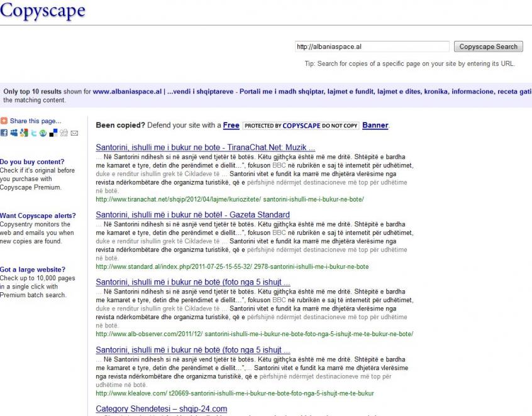The width and height of the screenshot is (532, 416).
Task: Click 'Premium batch search.' sidebar text
Action: pyautogui.click(x=33, y=295)
